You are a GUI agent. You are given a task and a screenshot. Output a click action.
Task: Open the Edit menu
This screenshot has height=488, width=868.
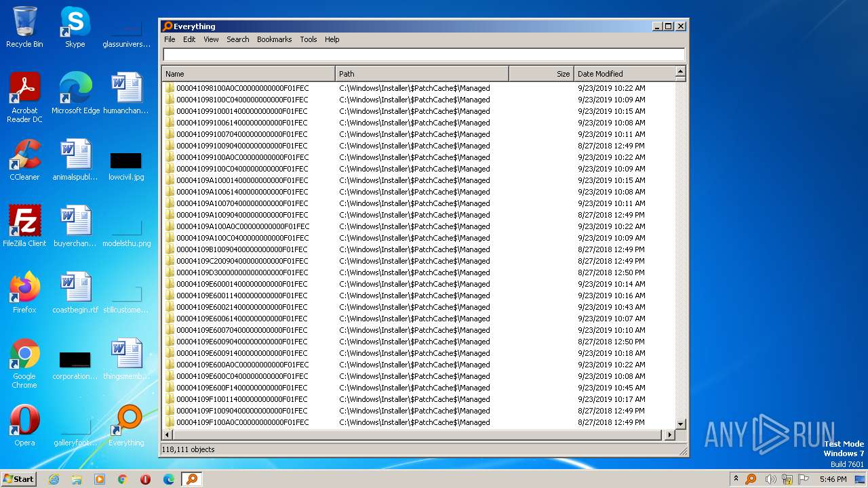[189, 39]
